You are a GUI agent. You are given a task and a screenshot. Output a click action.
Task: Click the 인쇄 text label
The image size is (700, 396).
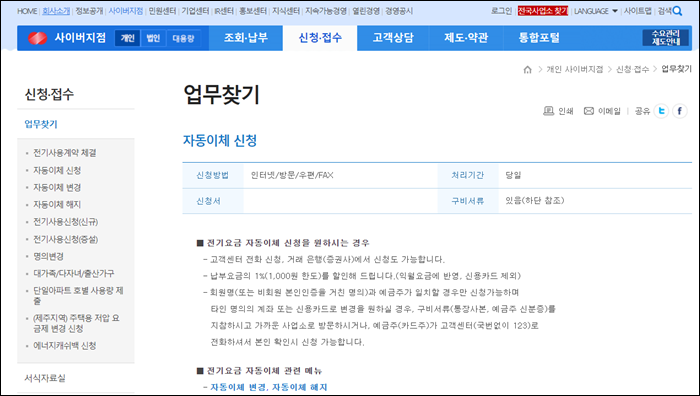pos(566,111)
